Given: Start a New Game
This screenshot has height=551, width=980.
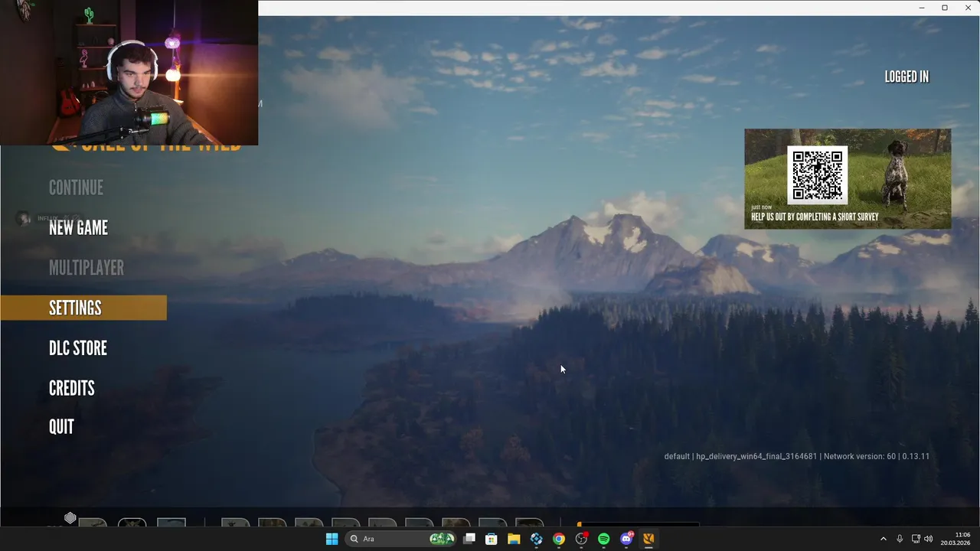Looking at the screenshot, I should (78, 227).
